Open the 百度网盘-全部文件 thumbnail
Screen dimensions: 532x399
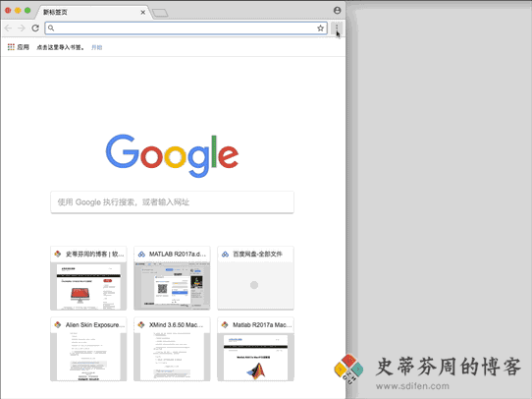[255, 278]
